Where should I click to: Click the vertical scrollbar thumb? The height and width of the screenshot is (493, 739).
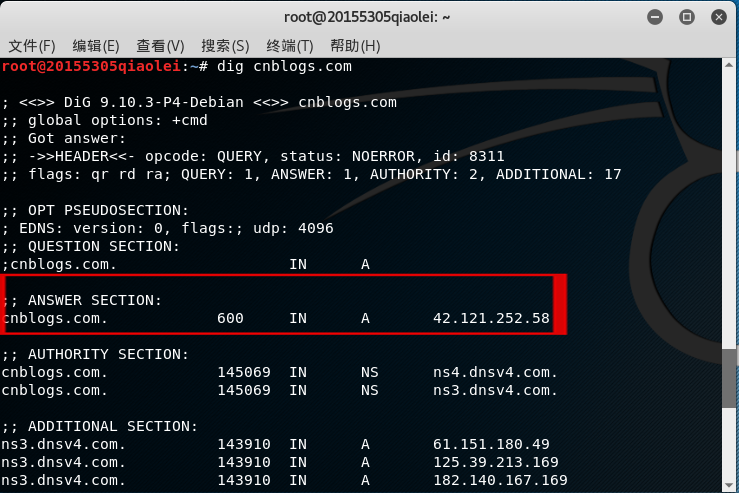(730, 378)
